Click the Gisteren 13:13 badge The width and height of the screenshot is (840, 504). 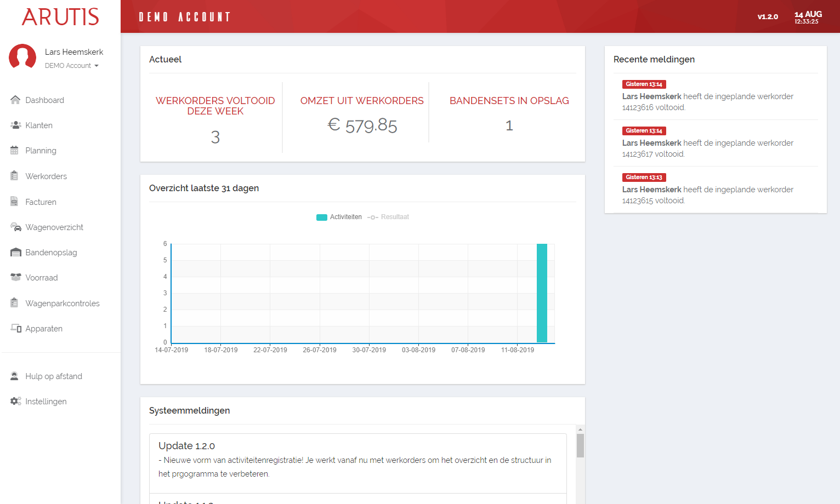644,177
